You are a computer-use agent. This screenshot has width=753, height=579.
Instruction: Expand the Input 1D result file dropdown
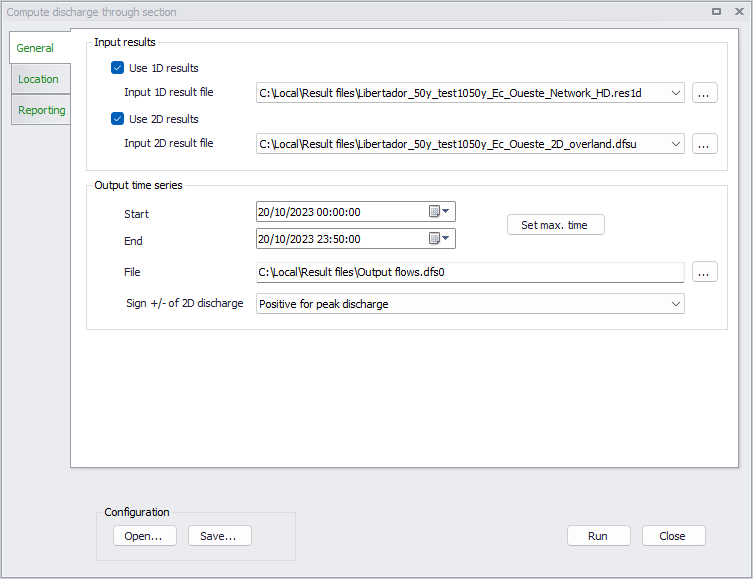click(x=675, y=93)
